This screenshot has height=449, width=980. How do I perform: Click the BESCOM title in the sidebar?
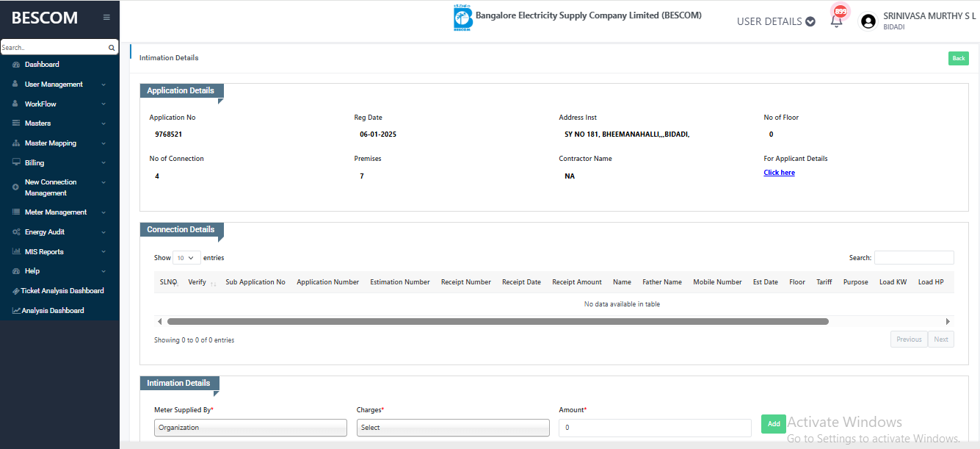(x=45, y=18)
